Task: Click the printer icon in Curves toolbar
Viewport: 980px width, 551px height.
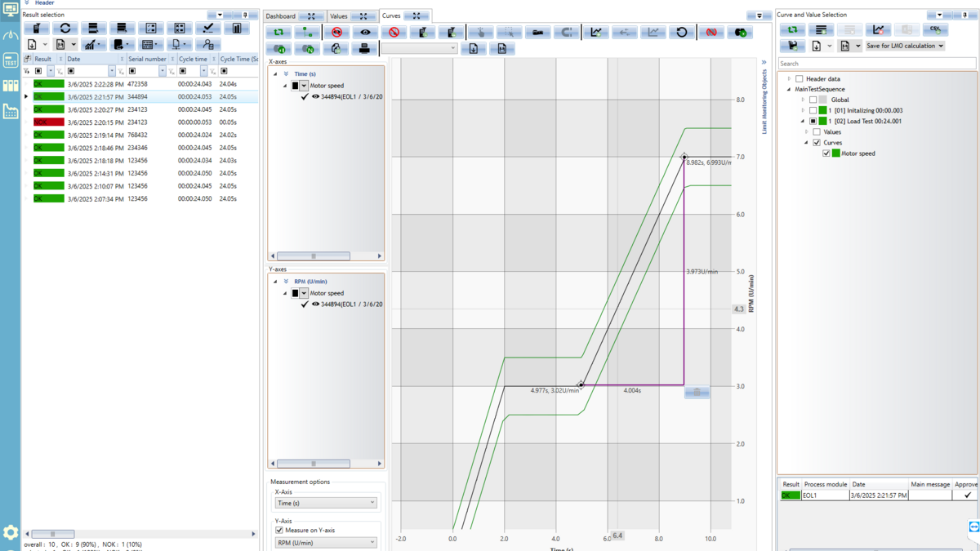Action: click(x=364, y=49)
